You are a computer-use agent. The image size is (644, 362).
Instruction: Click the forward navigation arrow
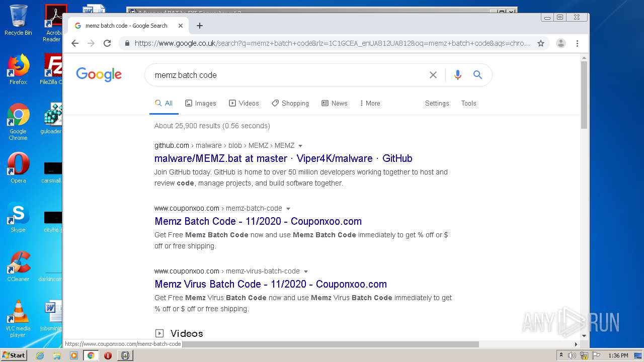[91, 43]
